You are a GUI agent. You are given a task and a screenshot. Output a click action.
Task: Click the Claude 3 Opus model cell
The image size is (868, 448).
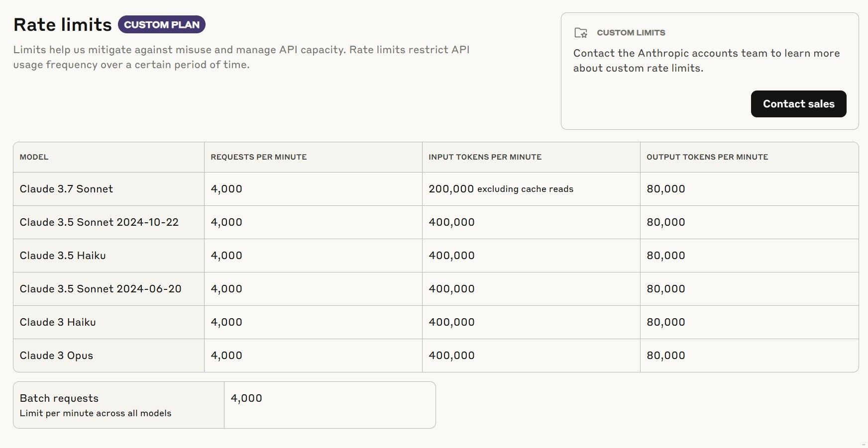pyautogui.click(x=56, y=356)
